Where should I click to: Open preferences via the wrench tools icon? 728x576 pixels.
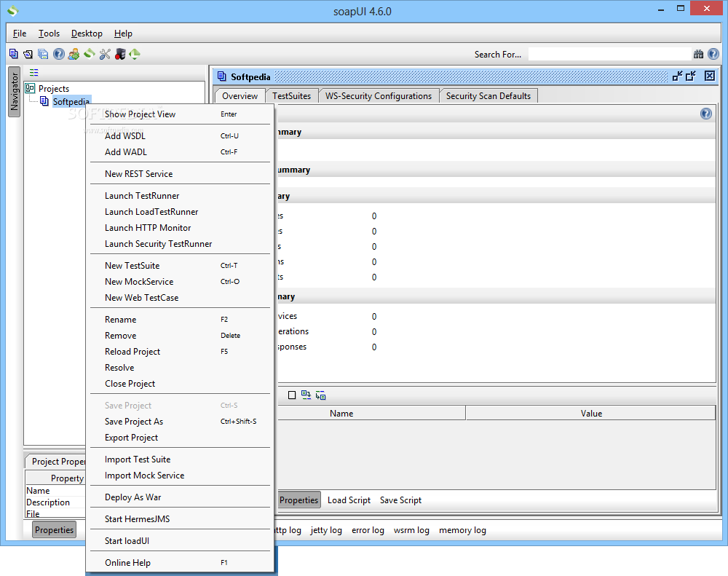[x=105, y=55]
